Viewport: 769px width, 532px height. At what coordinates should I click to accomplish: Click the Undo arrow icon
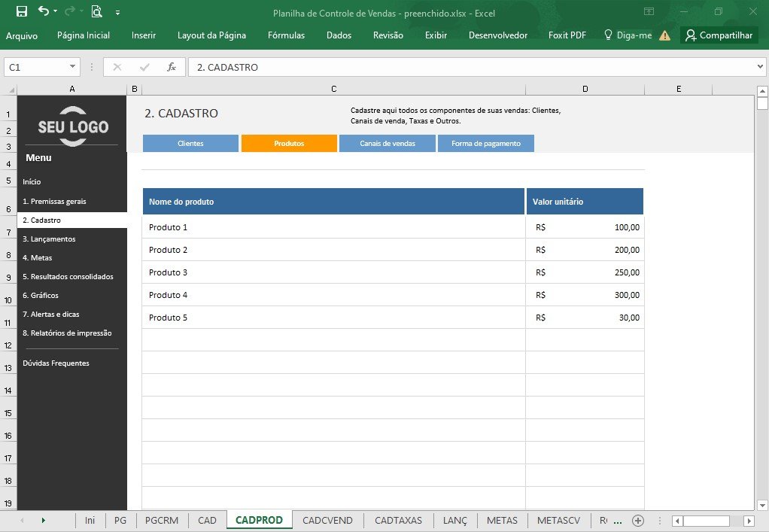coord(43,11)
